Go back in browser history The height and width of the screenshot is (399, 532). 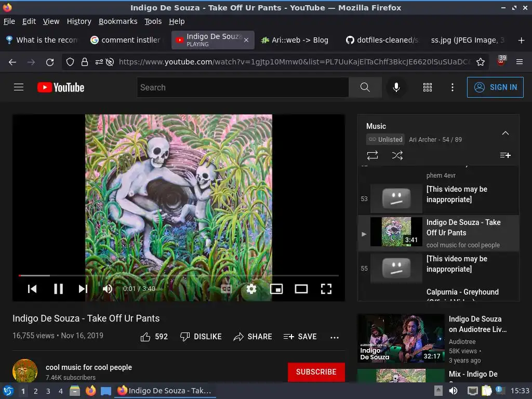[12, 62]
